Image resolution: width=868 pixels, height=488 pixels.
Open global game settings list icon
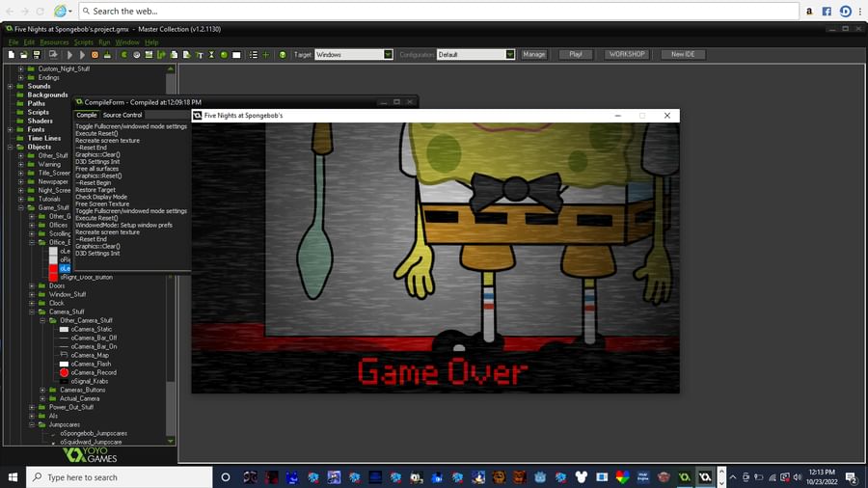[253, 55]
